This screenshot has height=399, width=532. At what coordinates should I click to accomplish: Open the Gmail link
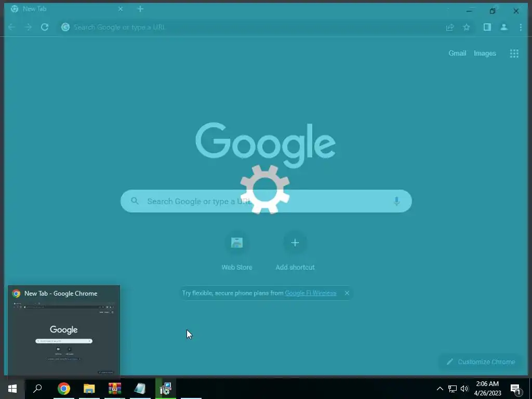click(x=457, y=54)
